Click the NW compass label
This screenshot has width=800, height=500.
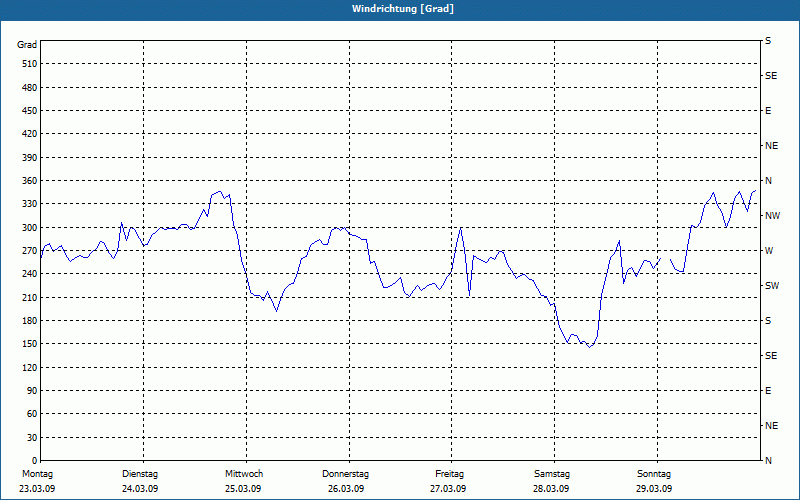click(x=772, y=216)
